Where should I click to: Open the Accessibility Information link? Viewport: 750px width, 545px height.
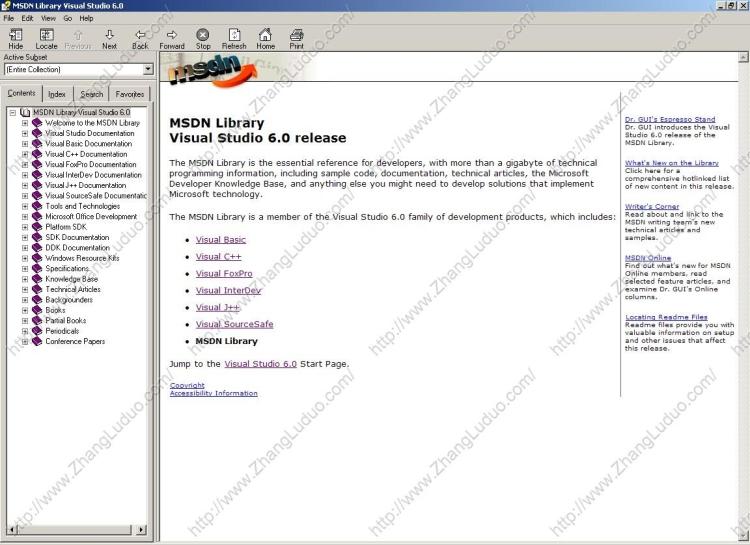point(213,393)
